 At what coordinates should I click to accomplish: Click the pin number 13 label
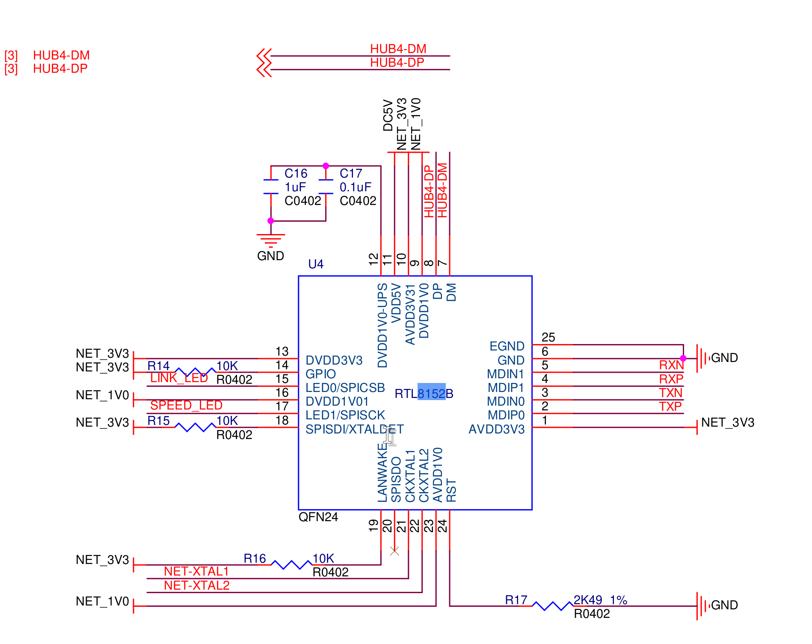(x=282, y=351)
